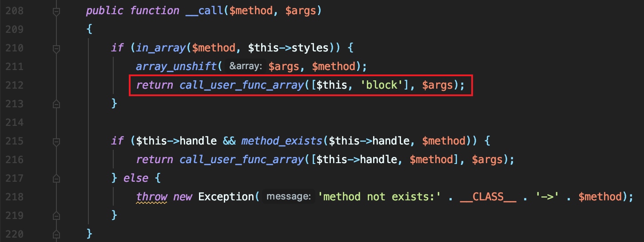Click the fold end marker at line 219
644x242 pixels.
[56, 215]
